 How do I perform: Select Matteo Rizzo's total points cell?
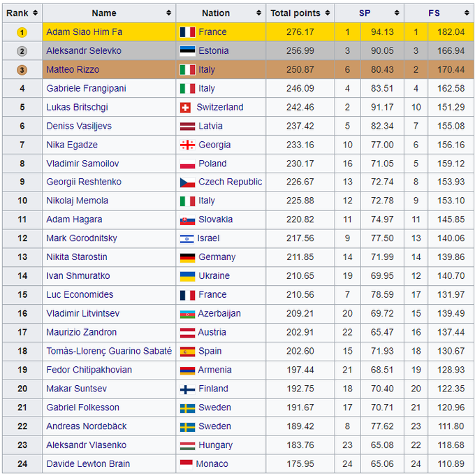pos(300,70)
